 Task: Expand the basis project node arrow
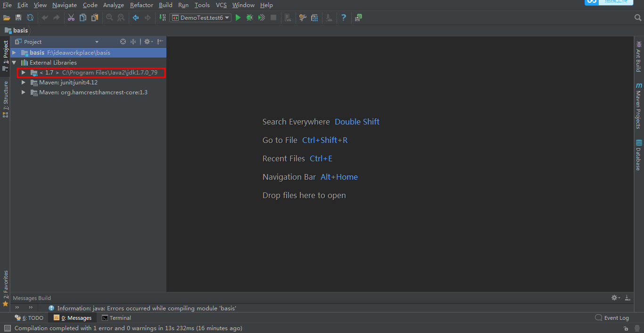pos(14,52)
